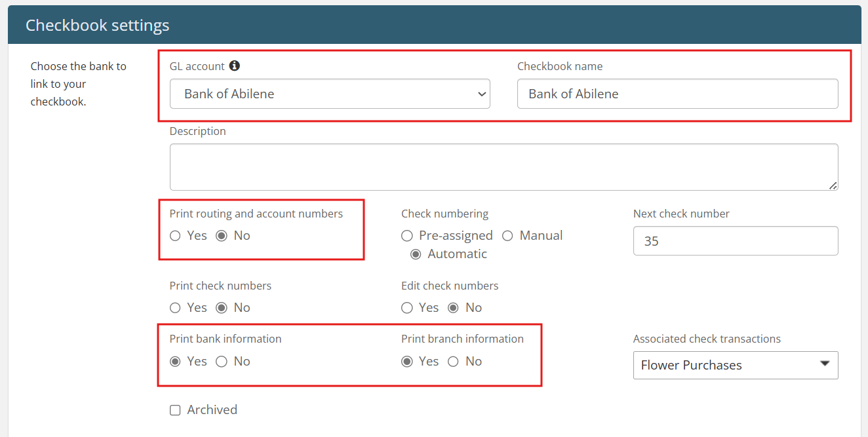
Task: Select No for Print routing and account numbers
Action: pyautogui.click(x=222, y=236)
